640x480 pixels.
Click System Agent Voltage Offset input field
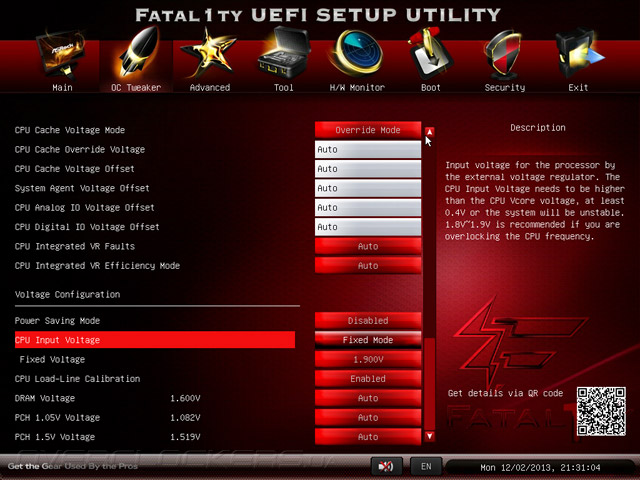pyautogui.click(x=368, y=188)
